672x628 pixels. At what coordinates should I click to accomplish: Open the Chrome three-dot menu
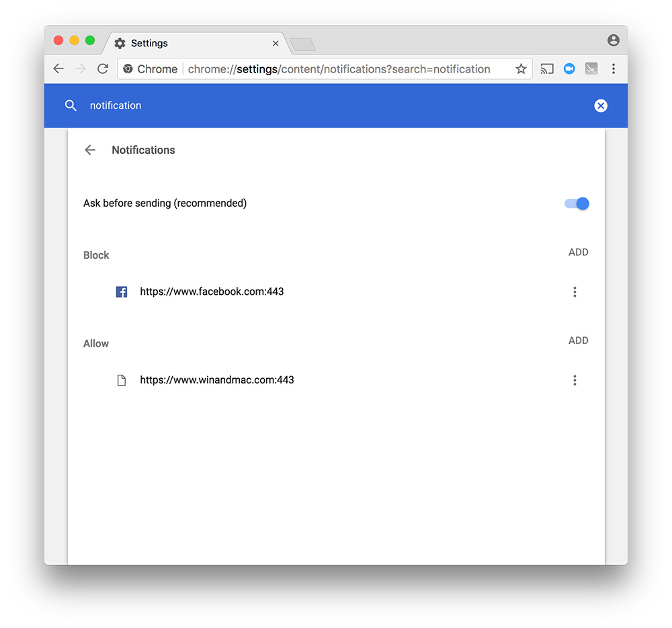pos(613,69)
